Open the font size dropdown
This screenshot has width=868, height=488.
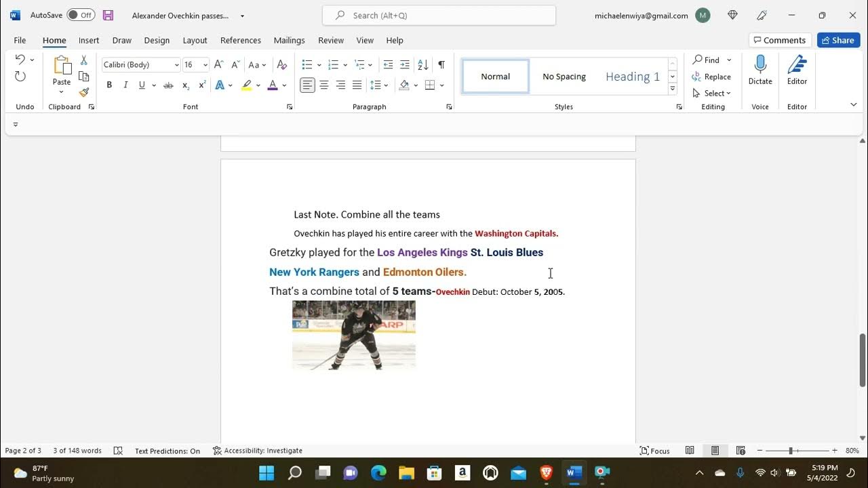[205, 65]
